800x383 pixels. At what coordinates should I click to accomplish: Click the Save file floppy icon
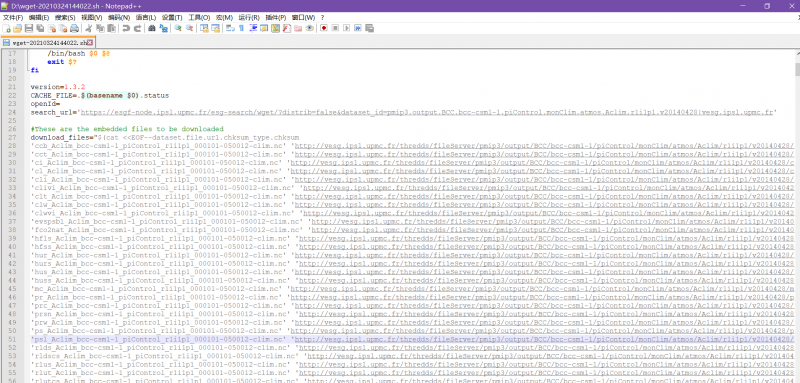(x=29, y=28)
